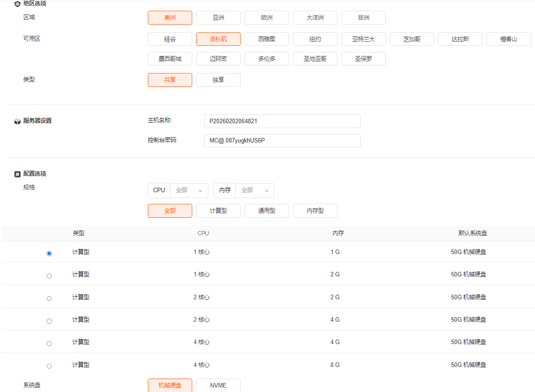This screenshot has height=392, width=535.
Task: Click the 主机名称 input field
Action: click(x=282, y=121)
